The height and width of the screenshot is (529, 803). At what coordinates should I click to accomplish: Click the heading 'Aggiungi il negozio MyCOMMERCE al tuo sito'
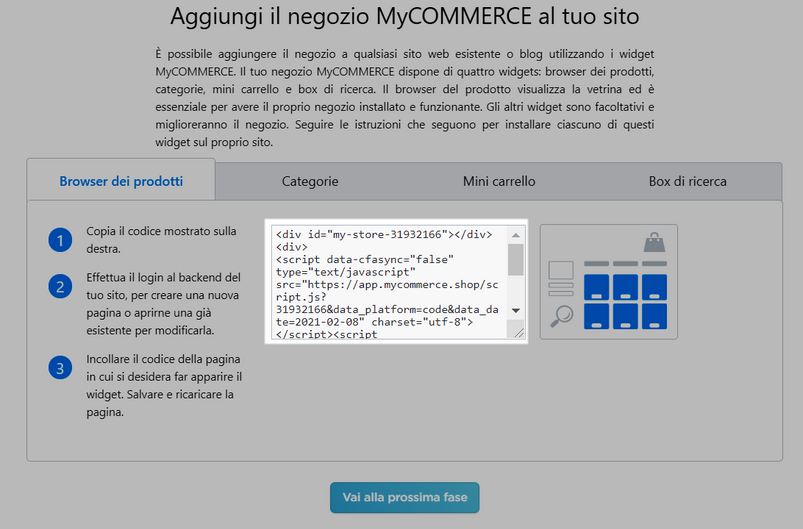(405, 16)
